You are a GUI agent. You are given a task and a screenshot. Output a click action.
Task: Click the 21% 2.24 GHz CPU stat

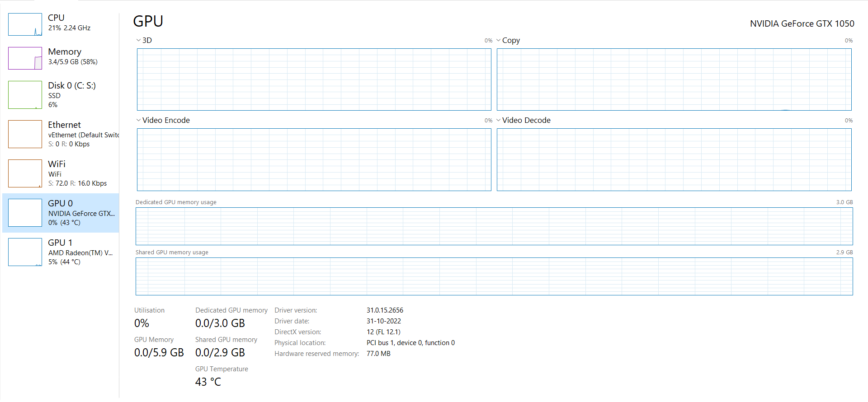coord(69,28)
